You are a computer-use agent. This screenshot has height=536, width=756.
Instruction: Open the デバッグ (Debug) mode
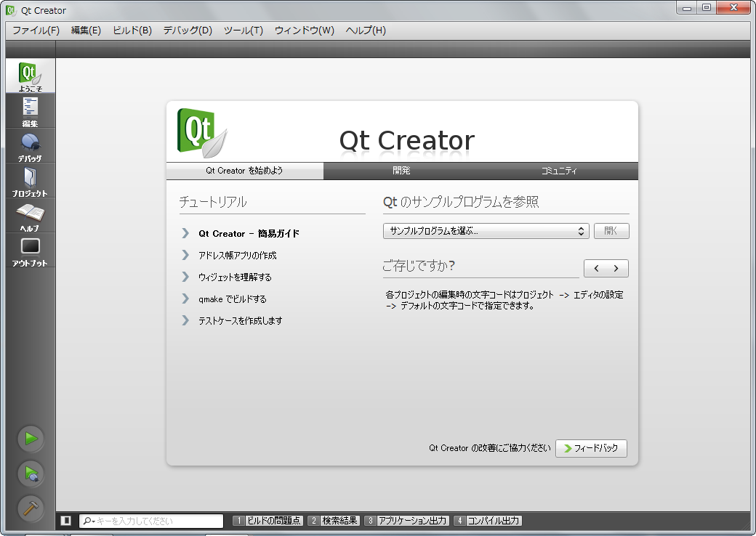[x=30, y=146]
